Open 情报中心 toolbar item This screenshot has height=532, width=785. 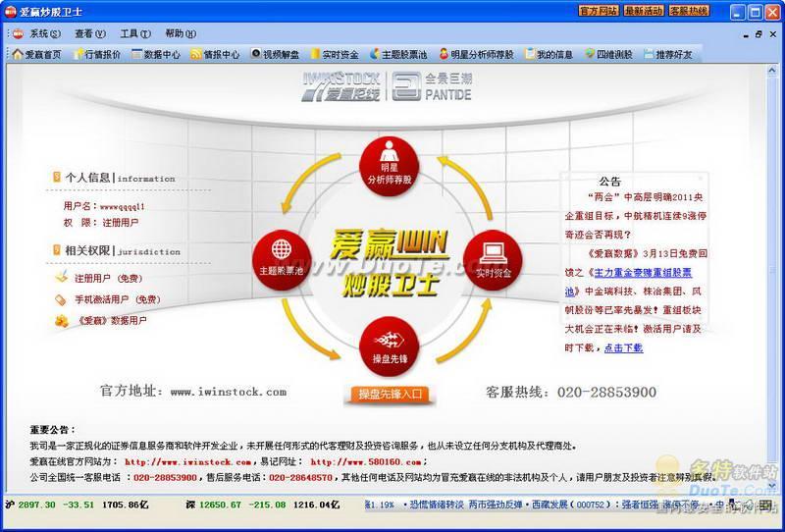tap(215, 55)
